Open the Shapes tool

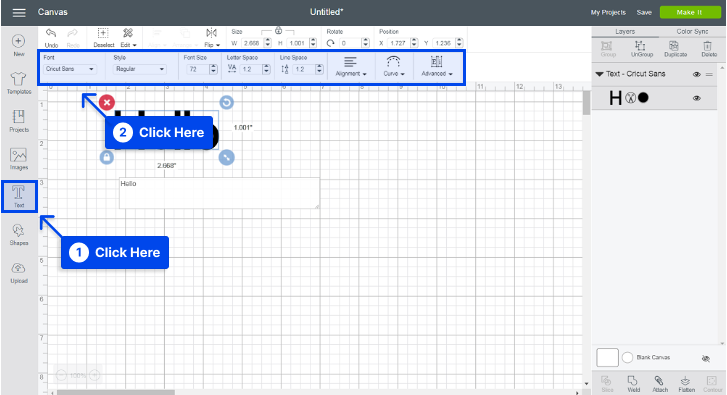point(19,235)
